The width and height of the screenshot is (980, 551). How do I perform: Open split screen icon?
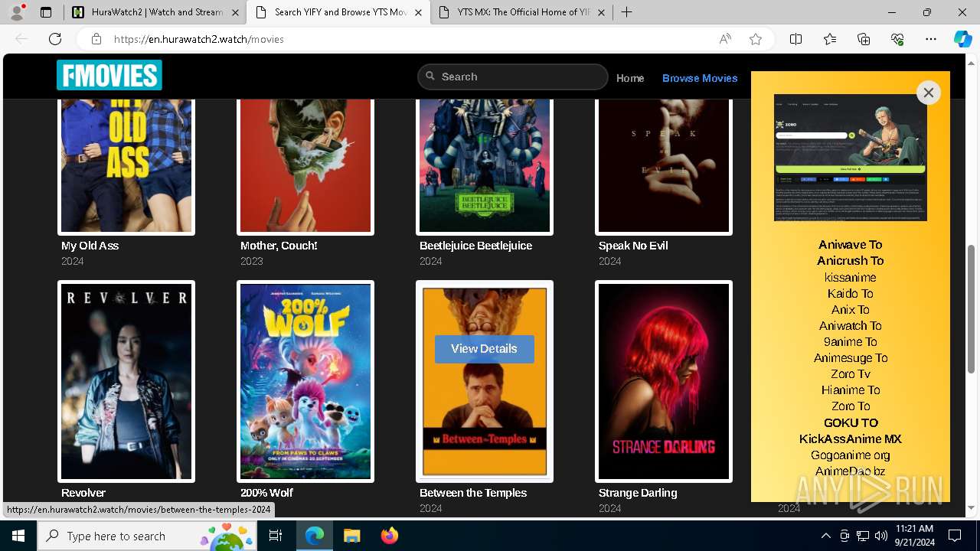click(796, 39)
